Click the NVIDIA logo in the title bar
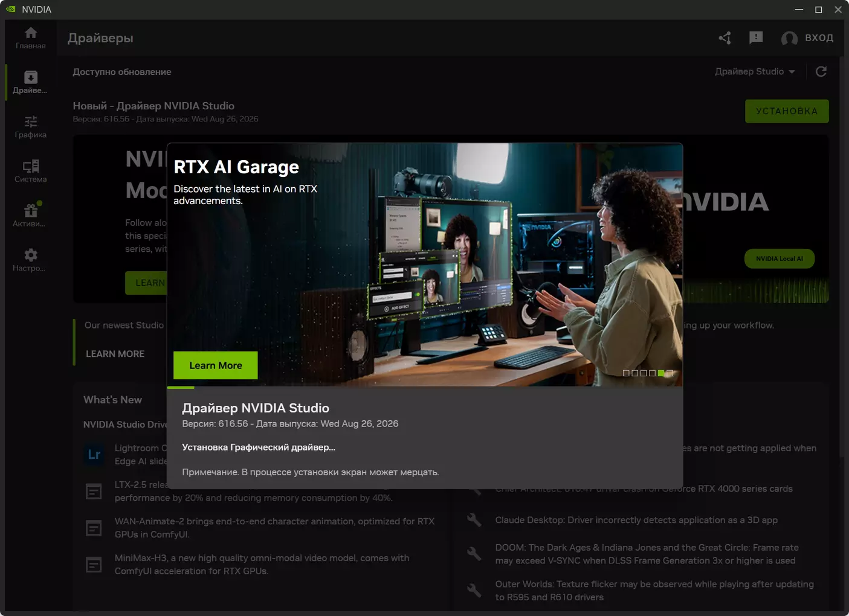Screen dimensions: 849x616 pyautogui.click(x=11, y=9)
